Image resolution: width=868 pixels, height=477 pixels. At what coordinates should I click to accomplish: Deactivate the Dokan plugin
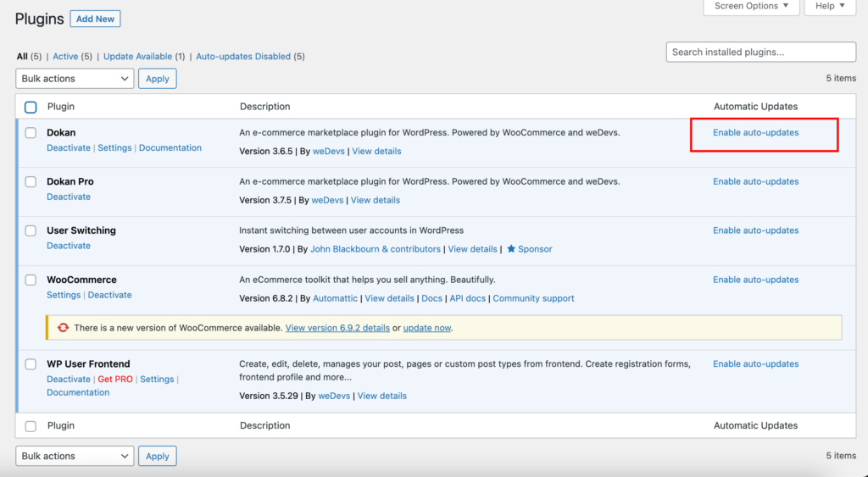[69, 147]
